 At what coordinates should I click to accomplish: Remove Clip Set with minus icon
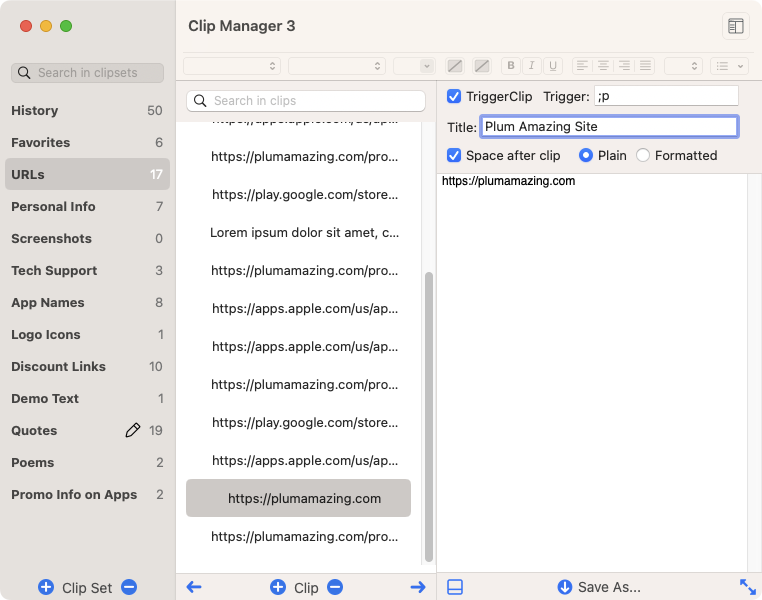point(129,587)
